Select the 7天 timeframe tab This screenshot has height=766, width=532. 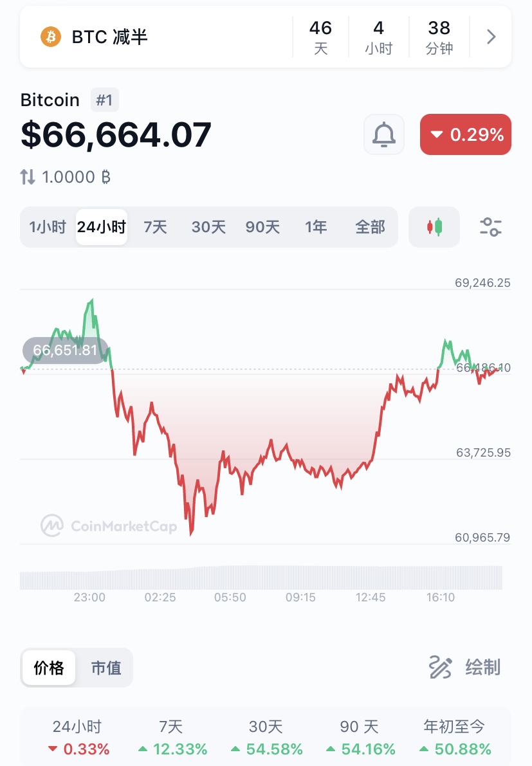(155, 227)
